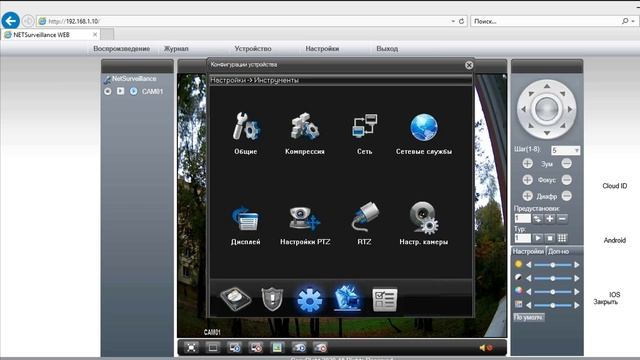Open the Общие general settings icon
The width and height of the screenshot is (640, 360).
point(246,127)
